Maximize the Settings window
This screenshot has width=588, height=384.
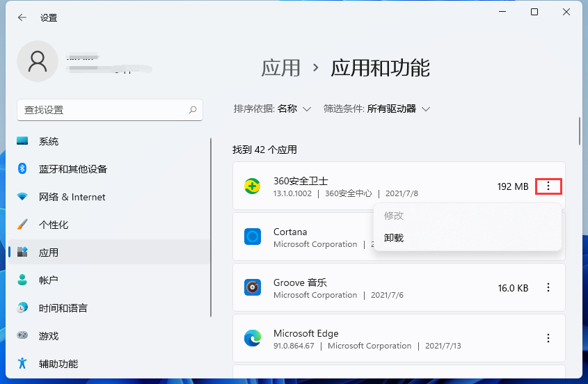coord(534,12)
